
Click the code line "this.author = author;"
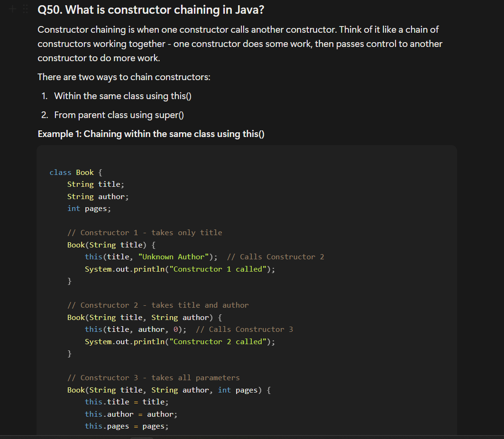pyautogui.click(x=131, y=414)
